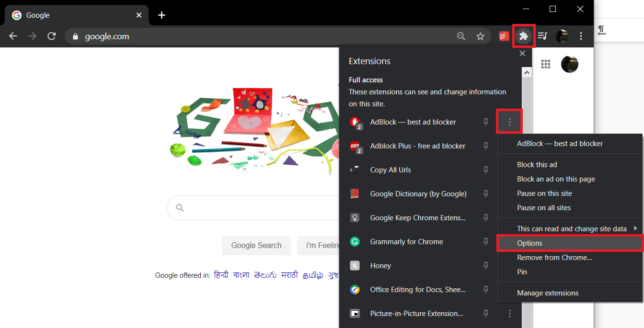Click the I'm Feeling Lucky button

[x=318, y=245]
